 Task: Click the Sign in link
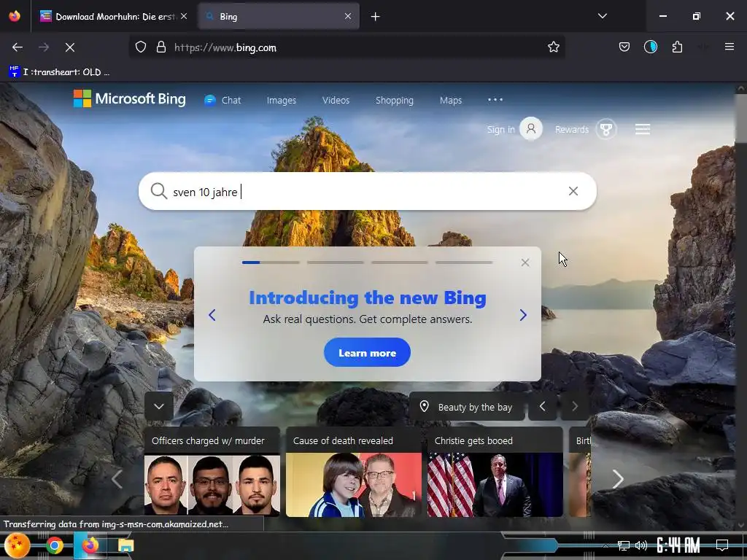click(x=500, y=130)
